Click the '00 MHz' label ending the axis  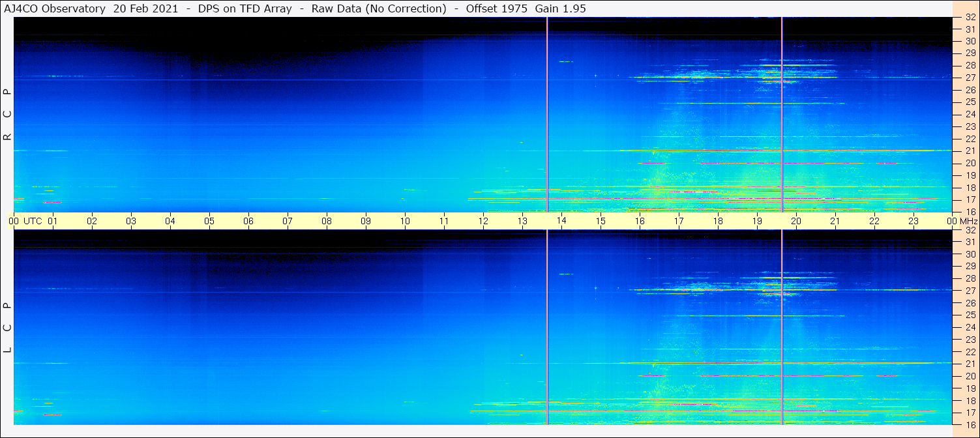pyautogui.click(x=962, y=221)
